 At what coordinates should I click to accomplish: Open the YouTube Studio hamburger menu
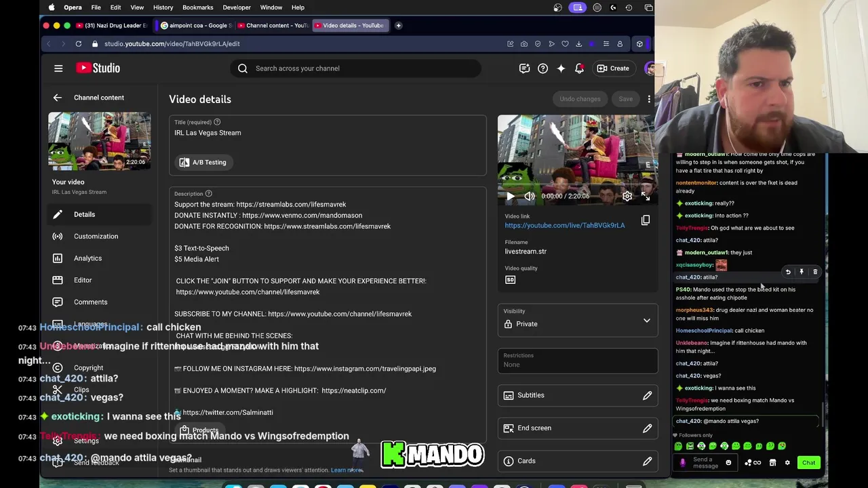pos(58,68)
